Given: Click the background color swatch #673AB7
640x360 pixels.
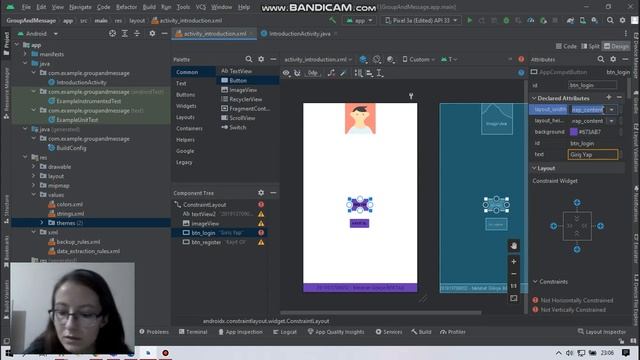Looking at the screenshot, I should [x=573, y=132].
